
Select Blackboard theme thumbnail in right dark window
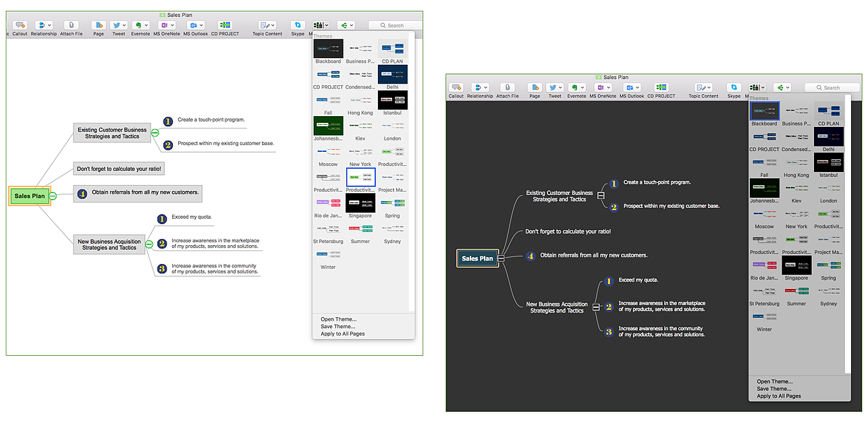point(764,111)
